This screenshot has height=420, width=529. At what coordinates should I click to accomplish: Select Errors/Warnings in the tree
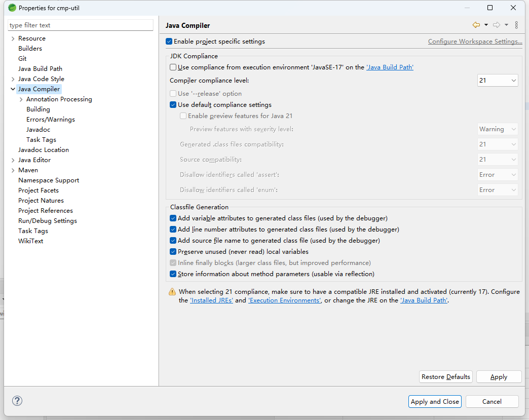51,120
